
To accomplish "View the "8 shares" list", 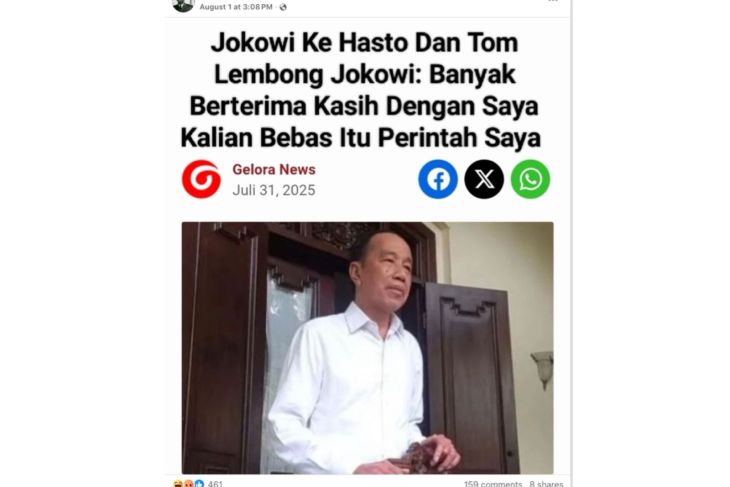I will [x=546, y=484].
